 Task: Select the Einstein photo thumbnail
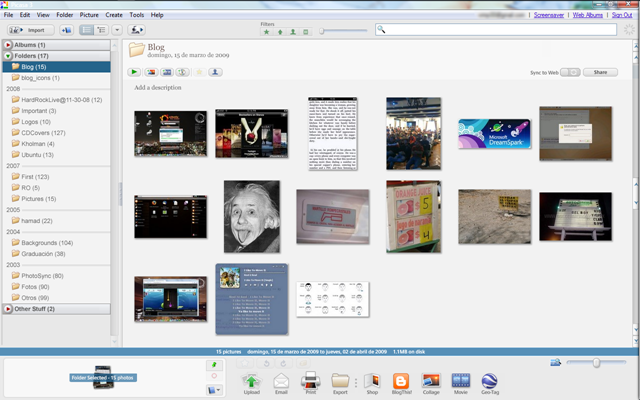click(x=252, y=217)
